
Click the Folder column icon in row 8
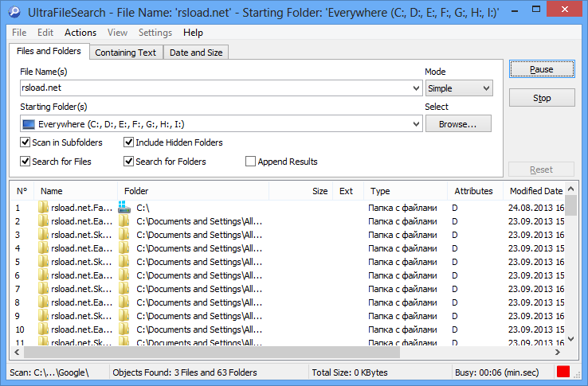point(124,302)
